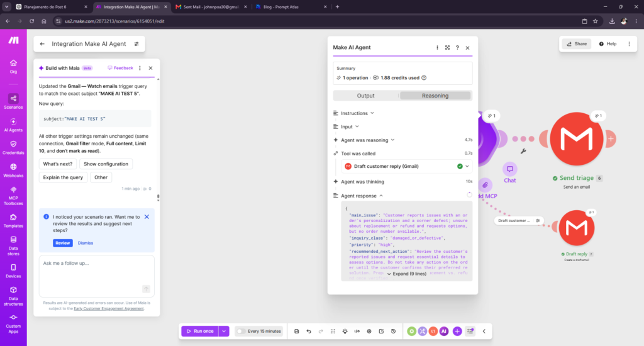Screen dimensions: 644x346
Task: Collapse bottom toolbar with left chevron
Action: [x=484, y=331]
